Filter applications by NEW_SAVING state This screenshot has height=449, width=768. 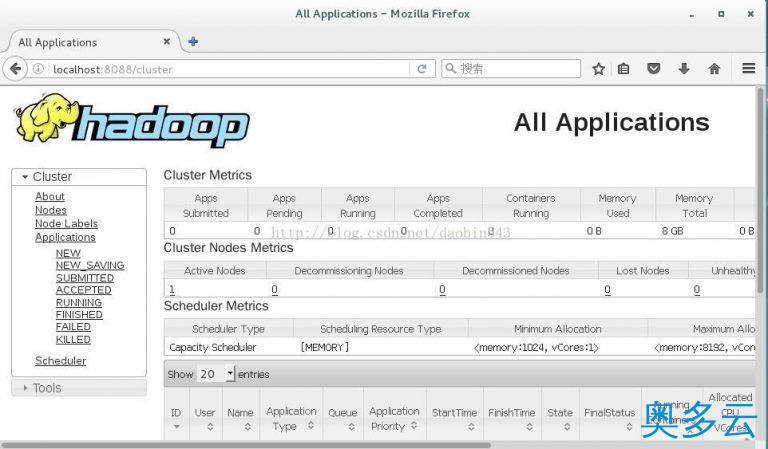pos(90,265)
